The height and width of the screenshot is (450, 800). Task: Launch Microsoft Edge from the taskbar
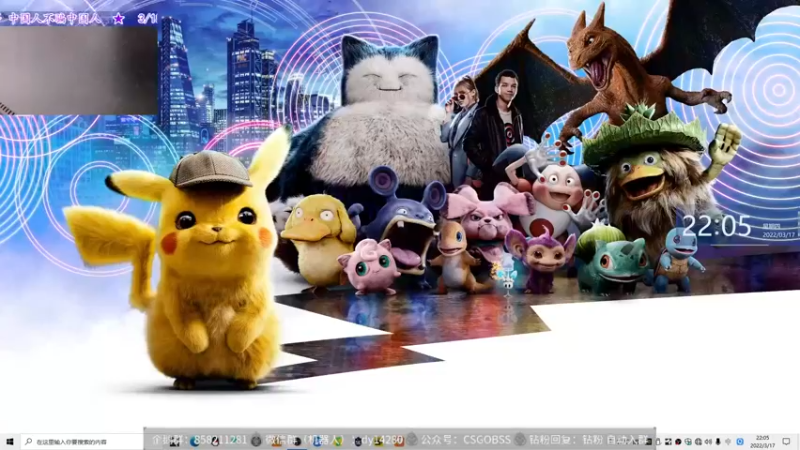click(194, 441)
